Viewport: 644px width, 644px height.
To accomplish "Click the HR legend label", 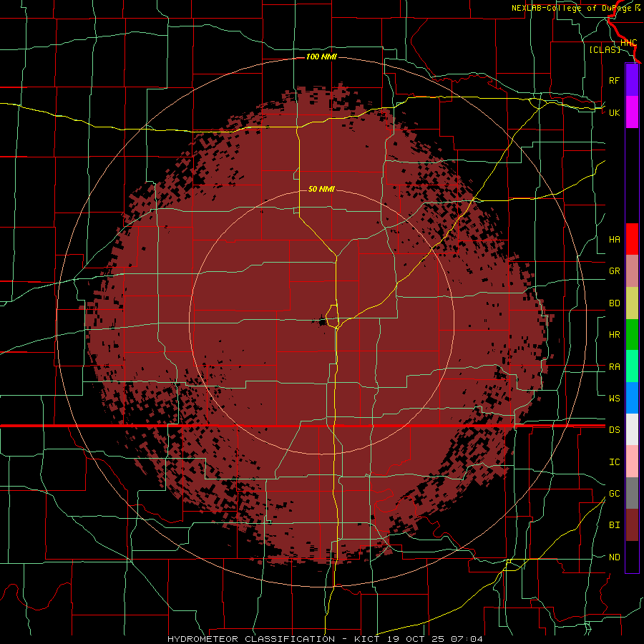I will (x=614, y=335).
